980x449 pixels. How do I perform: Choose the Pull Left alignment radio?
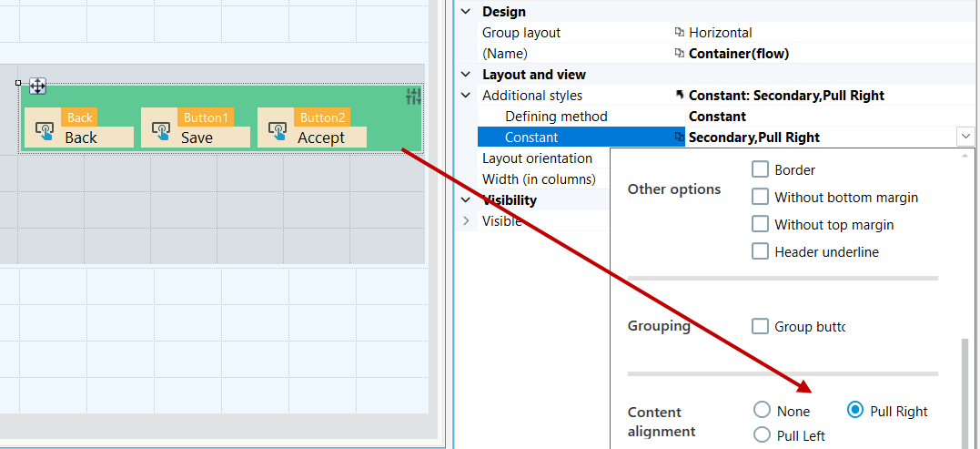[762, 434]
